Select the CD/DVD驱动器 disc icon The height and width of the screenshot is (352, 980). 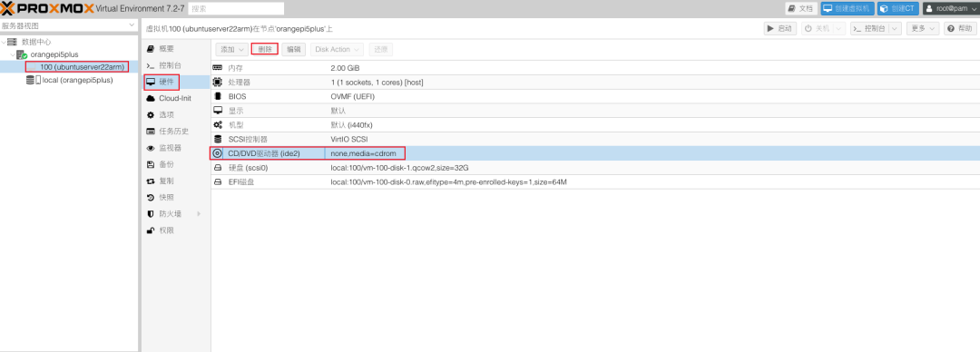click(x=218, y=153)
